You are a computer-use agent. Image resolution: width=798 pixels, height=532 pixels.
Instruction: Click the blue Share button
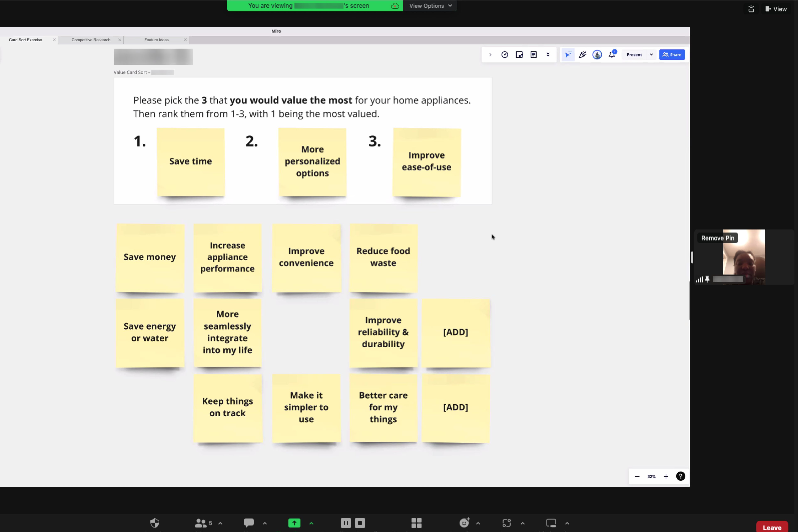pos(672,55)
